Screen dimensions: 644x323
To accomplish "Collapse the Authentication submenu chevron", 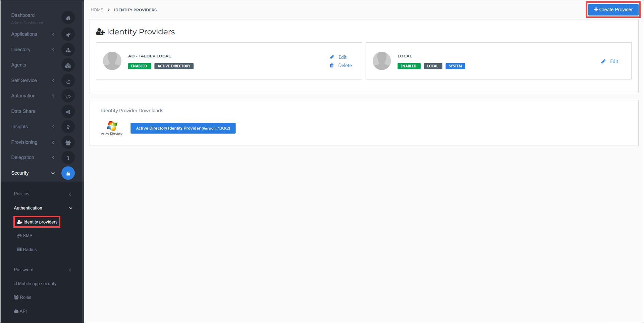I will pyautogui.click(x=71, y=208).
